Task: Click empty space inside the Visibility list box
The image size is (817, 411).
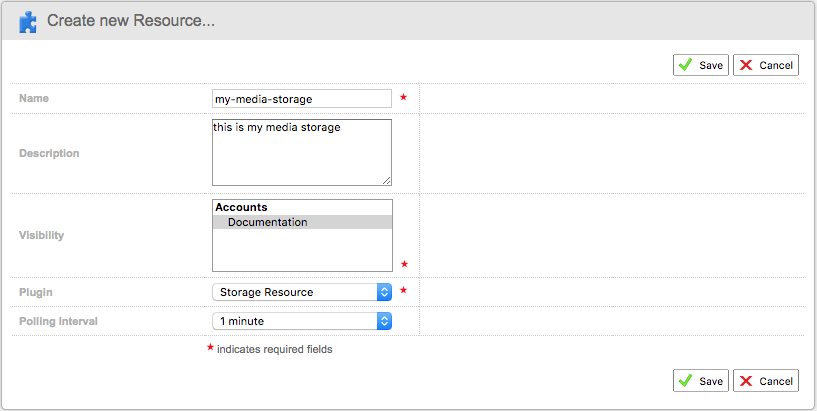Action: click(301, 250)
